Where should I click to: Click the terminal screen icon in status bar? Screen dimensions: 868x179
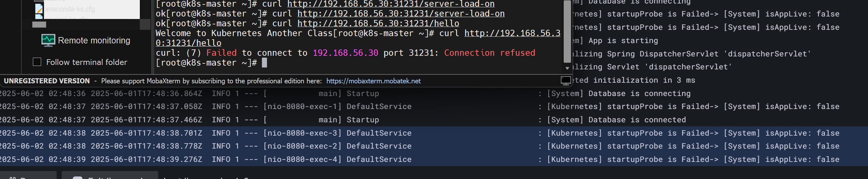566,80
